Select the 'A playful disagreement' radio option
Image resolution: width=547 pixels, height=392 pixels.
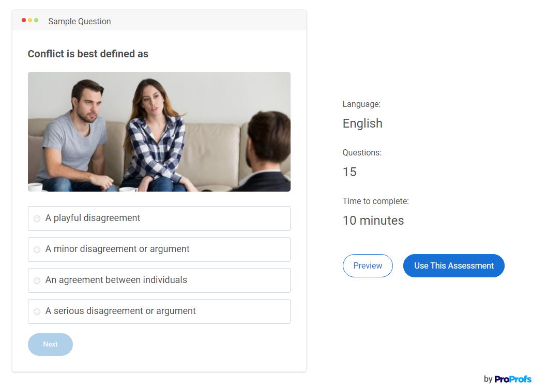pos(37,218)
